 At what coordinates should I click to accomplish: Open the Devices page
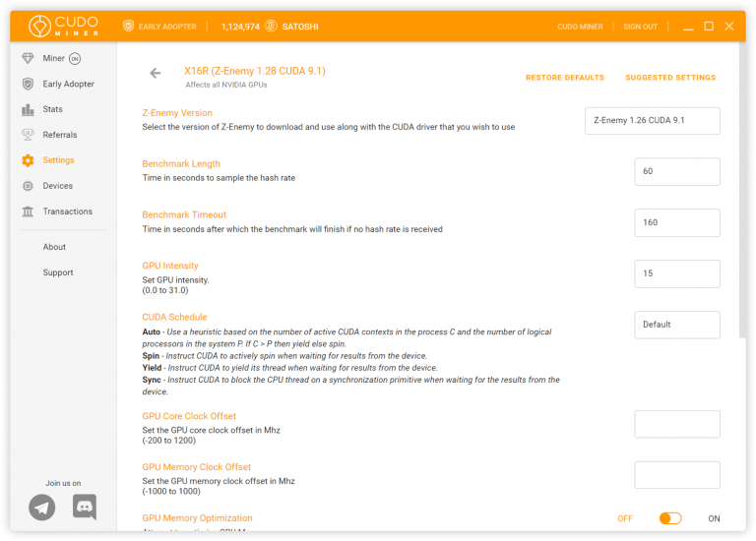coord(58,186)
